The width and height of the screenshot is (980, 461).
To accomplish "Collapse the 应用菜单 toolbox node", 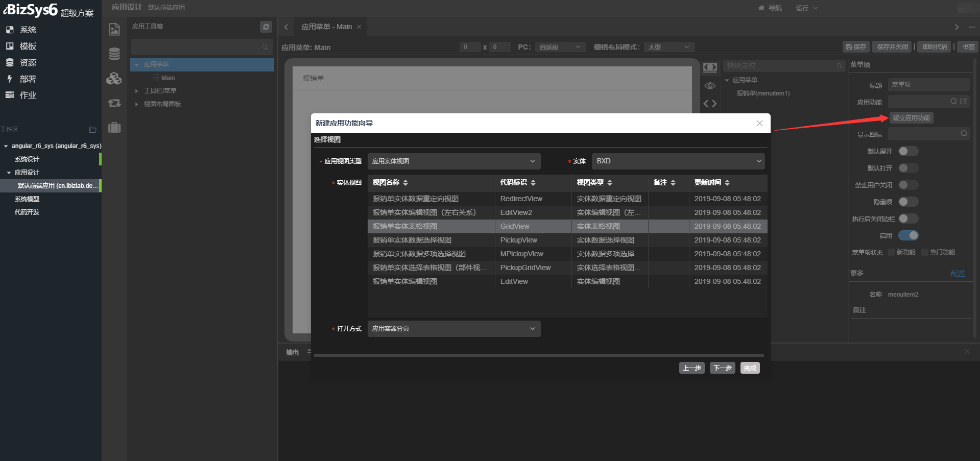I will click(136, 65).
